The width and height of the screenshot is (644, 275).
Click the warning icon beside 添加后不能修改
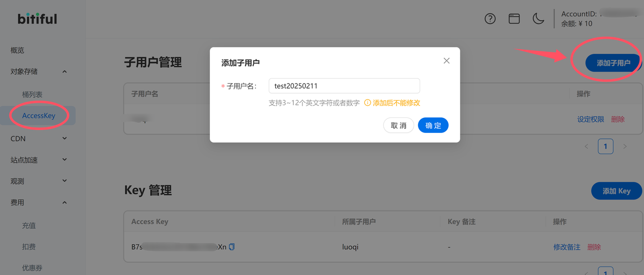pos(367,103)
